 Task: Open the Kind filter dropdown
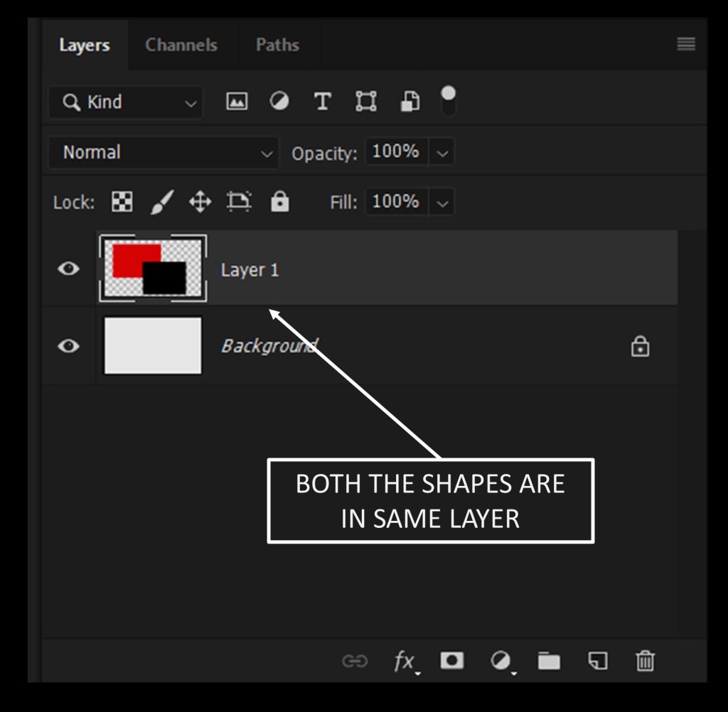[126, 102]
